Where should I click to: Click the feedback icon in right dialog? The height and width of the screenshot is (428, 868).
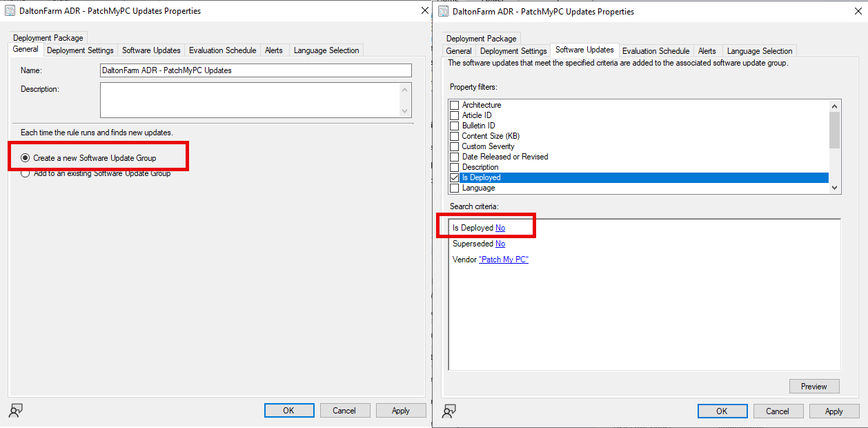click(x=448, y=411)
